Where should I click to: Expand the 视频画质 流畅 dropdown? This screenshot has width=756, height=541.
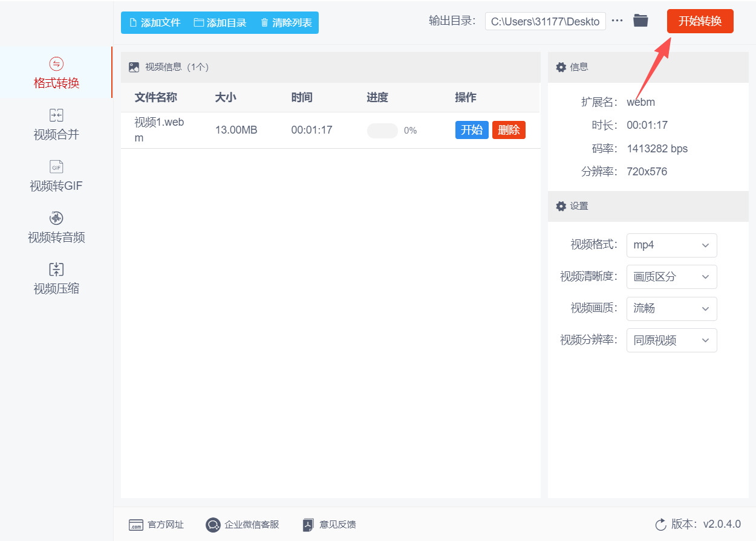click(671, 309)
